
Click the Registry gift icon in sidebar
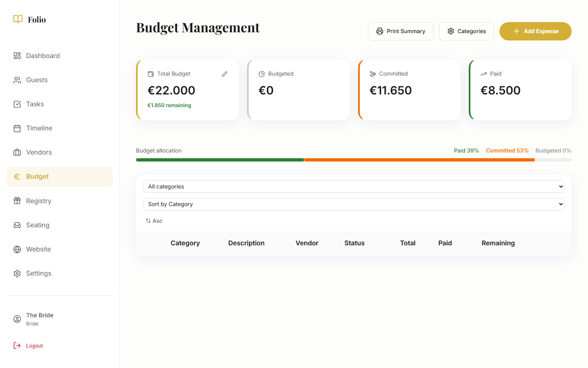click(17, 201)
